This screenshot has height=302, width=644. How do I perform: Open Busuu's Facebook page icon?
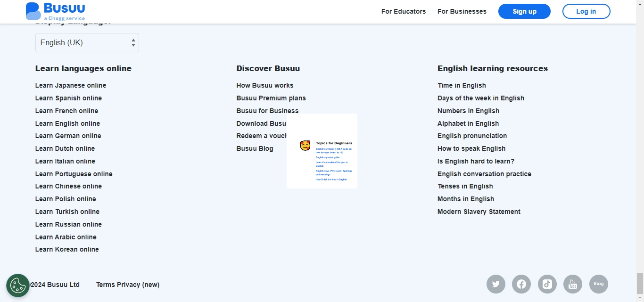pos(521,284)
